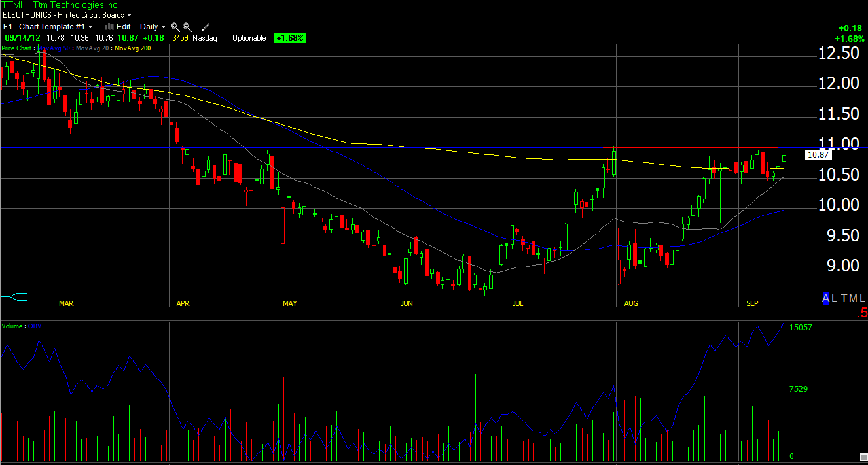The image size is (868, 465).
Task: Click the 'T' scale letter
Action: pos(844,298)
